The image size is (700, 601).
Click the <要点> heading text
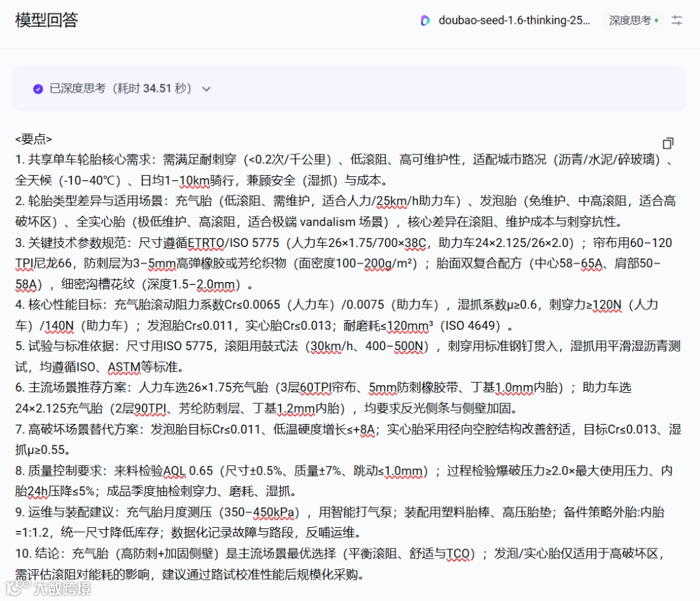(34, 139)
